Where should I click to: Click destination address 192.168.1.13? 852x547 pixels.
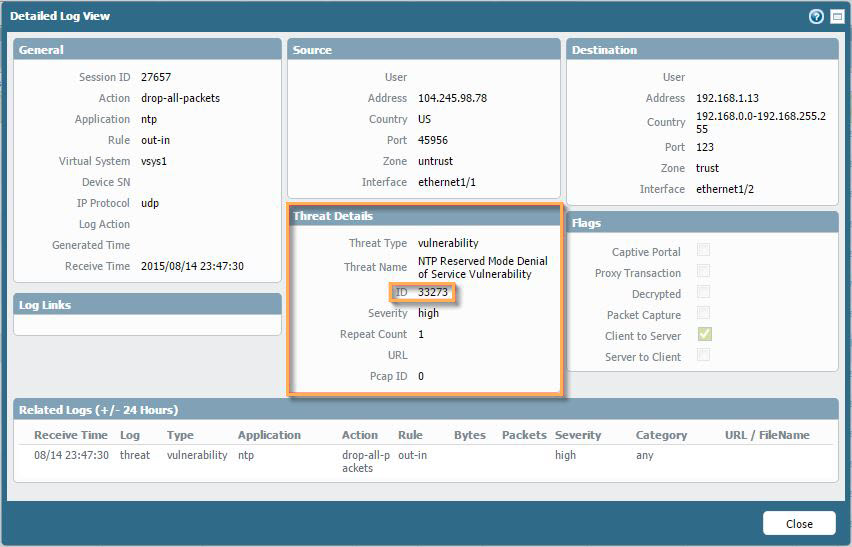727,98
